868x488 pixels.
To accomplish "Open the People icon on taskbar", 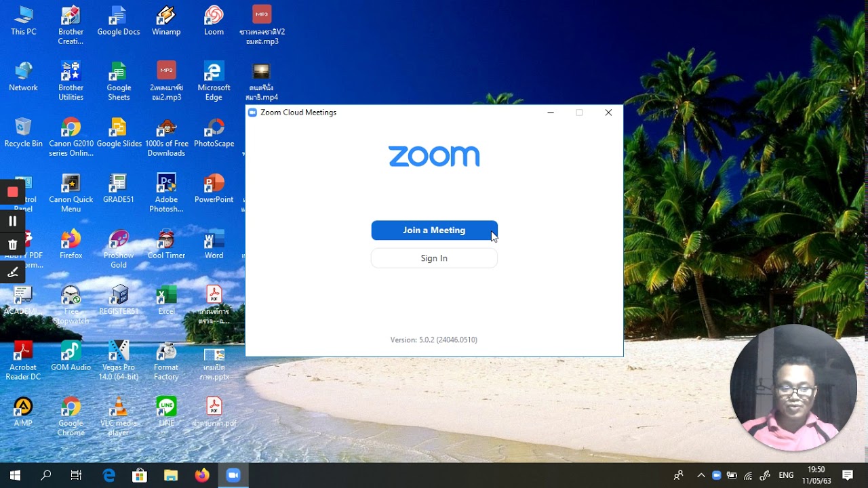I will coord(678,475).
